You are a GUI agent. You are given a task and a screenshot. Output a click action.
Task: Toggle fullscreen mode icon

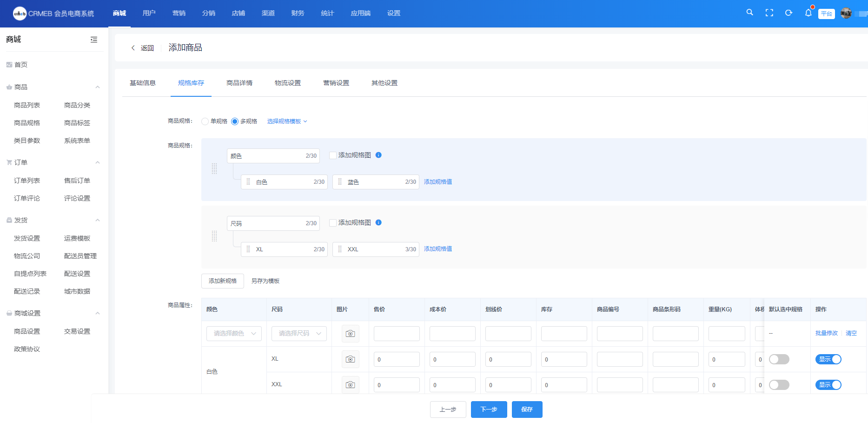[x=769, y=13]
